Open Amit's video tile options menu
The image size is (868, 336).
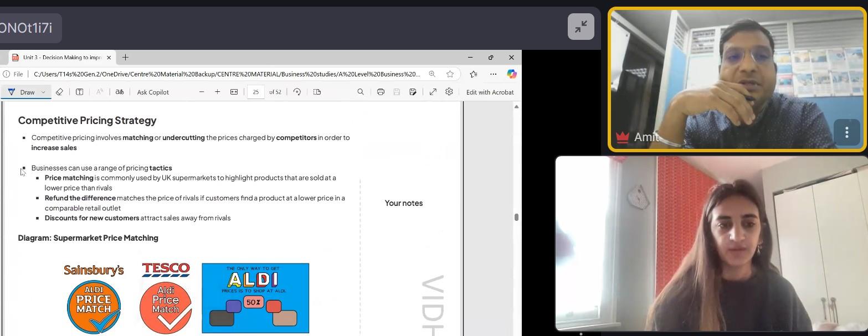pyautogui.click(x=846, y=132)
